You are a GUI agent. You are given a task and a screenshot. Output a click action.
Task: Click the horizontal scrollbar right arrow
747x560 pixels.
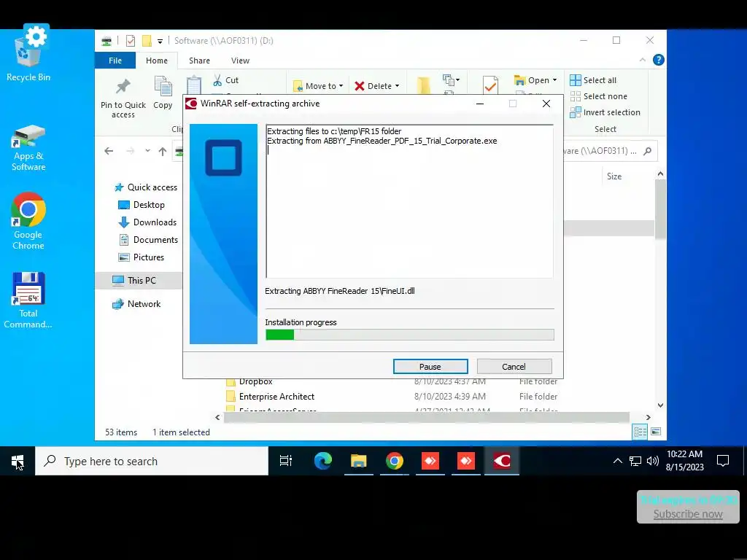pos(648,417)
